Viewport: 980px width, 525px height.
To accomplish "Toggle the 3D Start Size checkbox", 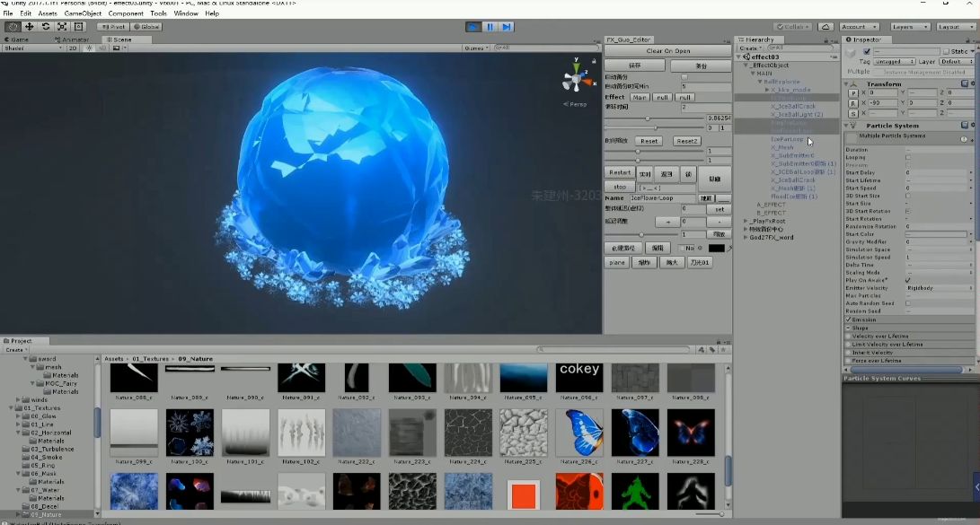I will pos(908,195).
